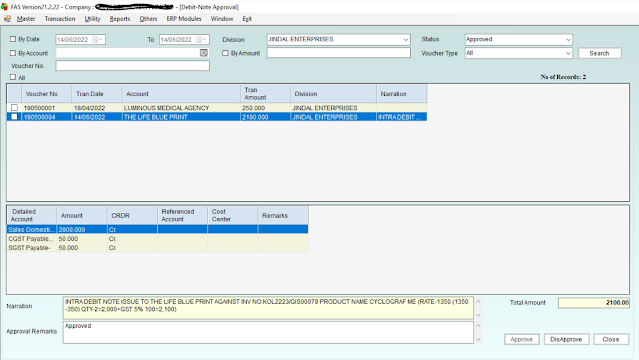Select the SGST Payable detail row

click(157, 247)
